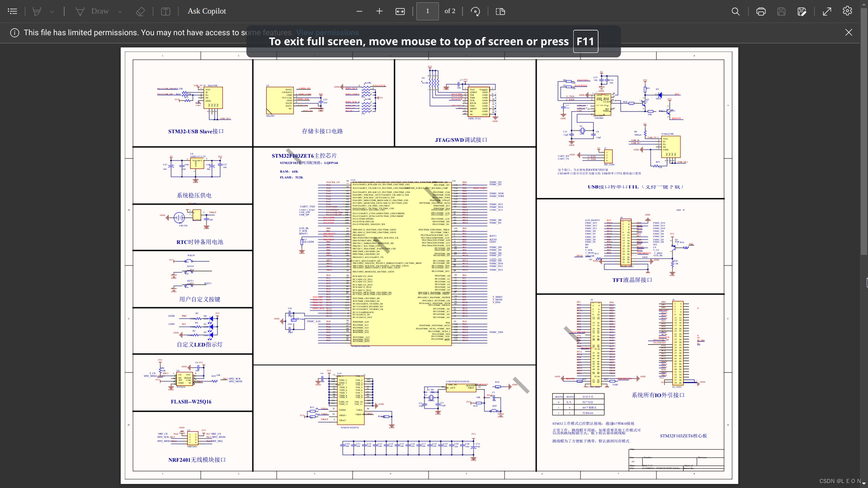Toggle fit-to-width page view

pos(401,11)
